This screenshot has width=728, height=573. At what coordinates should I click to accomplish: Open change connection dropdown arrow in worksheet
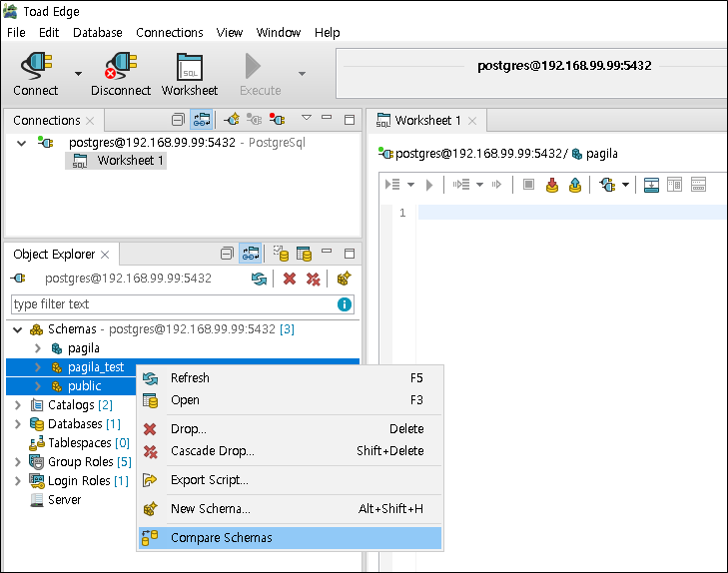pyautogui.click(x=625, y=185)
